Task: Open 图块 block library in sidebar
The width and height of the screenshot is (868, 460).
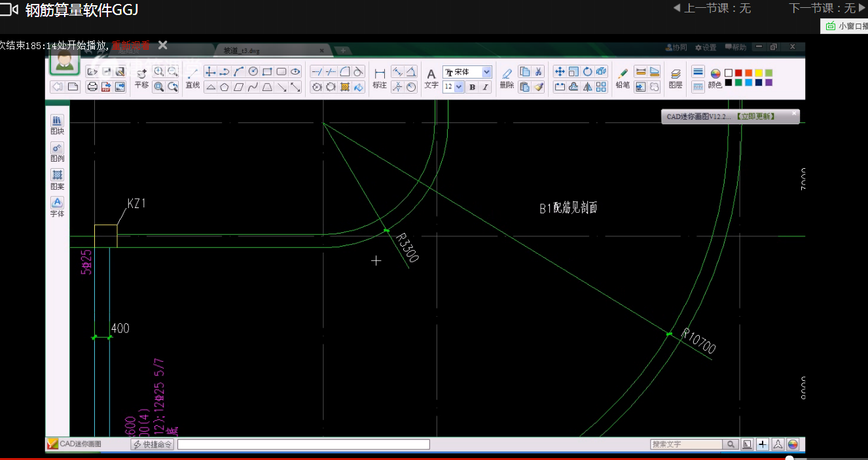Action: [58, 125]
